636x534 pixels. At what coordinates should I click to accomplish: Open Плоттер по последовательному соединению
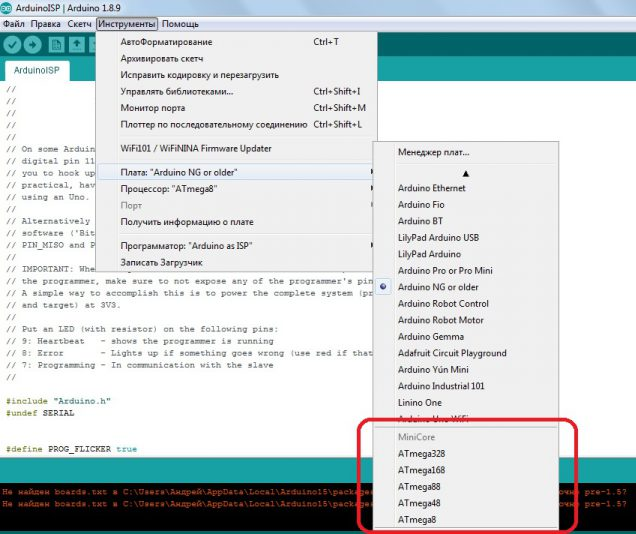235,124
